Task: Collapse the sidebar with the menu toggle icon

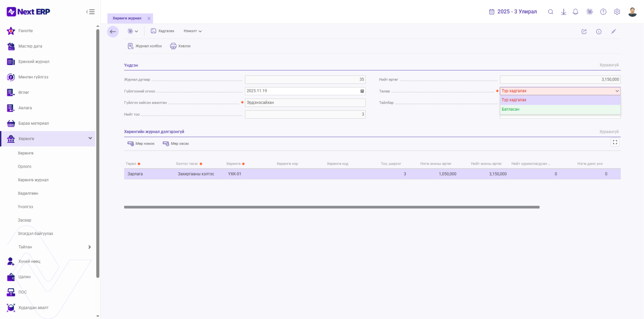Action: point(90,12)
